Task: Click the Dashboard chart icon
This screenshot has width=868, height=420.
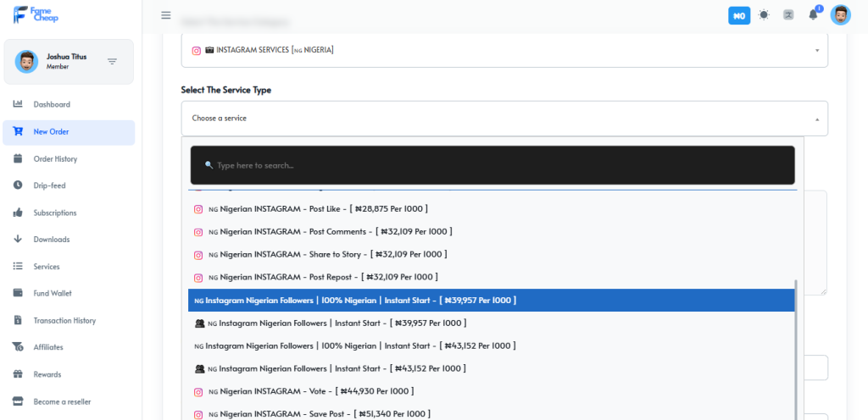Action: tap(18, 104)
